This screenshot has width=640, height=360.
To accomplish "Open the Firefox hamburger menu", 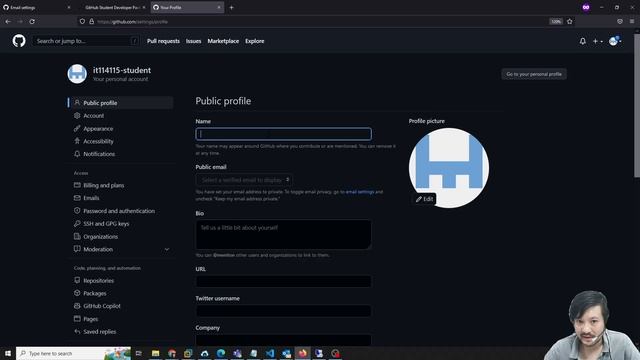I will pyautogui.click(x=632, y=21).
